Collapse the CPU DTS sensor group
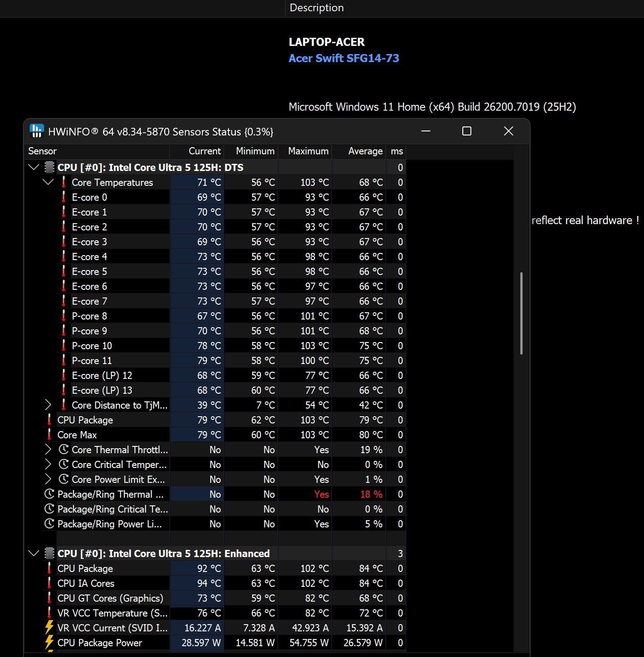 click(x=34, y=167)
